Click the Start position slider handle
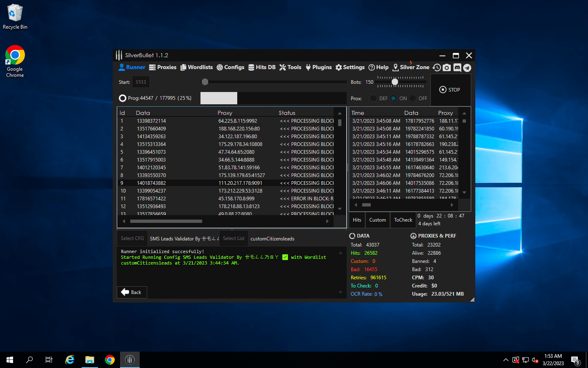The width and height of the screenshot is (588, 368). (205, 82)
